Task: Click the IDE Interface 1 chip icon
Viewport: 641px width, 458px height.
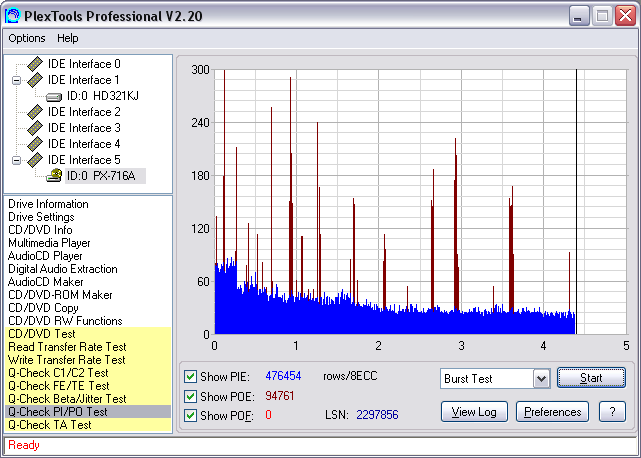Action: [x=35, y=80]
